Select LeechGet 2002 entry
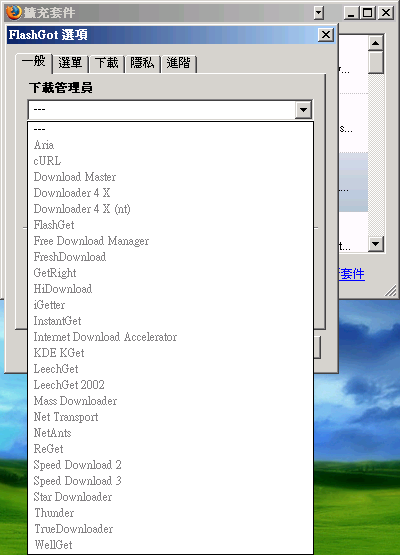Image resolution: width=400 pixels, height=555 pixels. coord(170,385)
